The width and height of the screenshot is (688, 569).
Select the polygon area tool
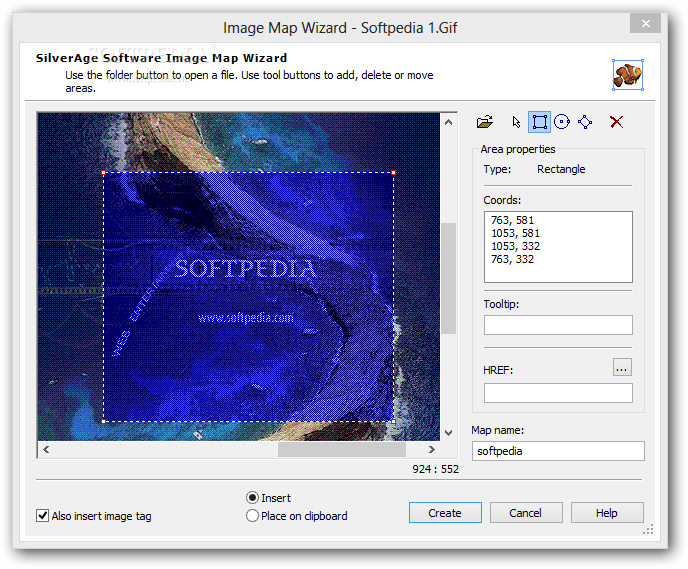585,122
